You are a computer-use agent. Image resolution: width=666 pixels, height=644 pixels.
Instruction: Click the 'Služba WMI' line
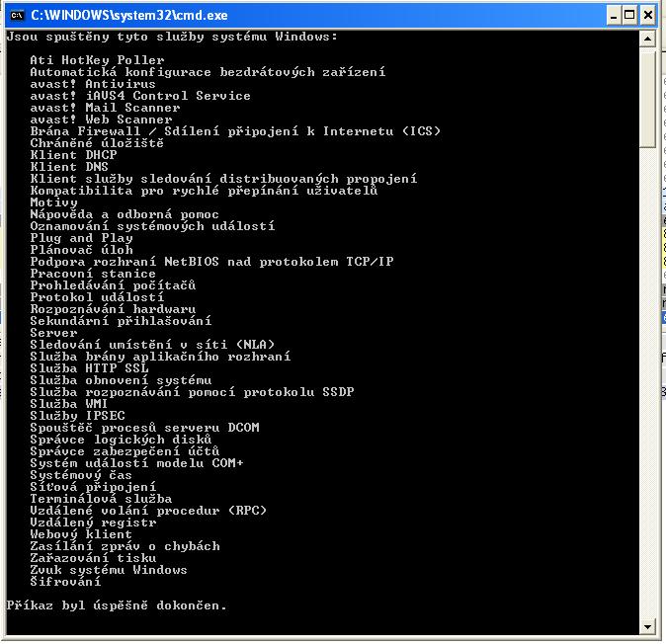[69, 404]
